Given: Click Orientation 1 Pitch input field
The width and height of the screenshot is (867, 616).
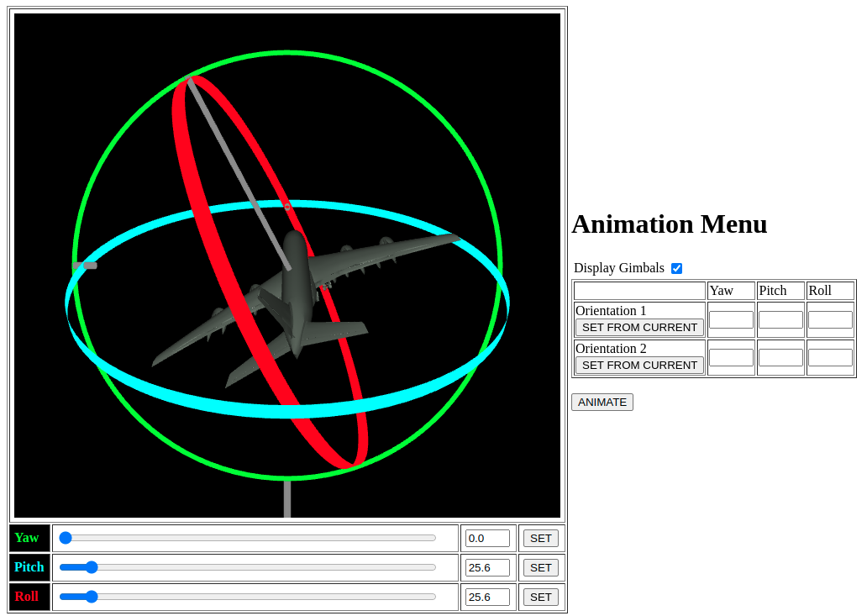Looking at the screenshot, I should [x=780, y=319].
